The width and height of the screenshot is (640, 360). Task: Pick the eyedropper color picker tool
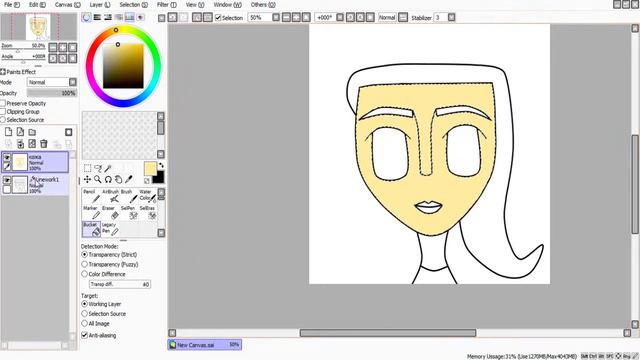pyautogui.click(x=129, y=179)
